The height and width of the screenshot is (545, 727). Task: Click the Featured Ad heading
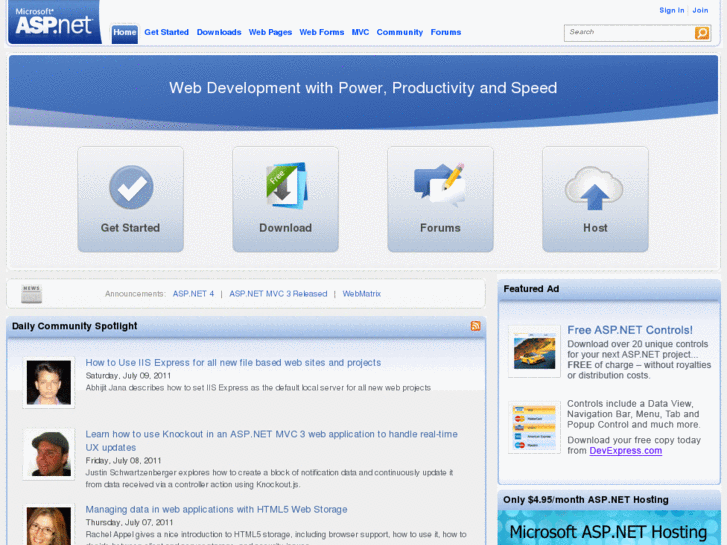[531, 289]
